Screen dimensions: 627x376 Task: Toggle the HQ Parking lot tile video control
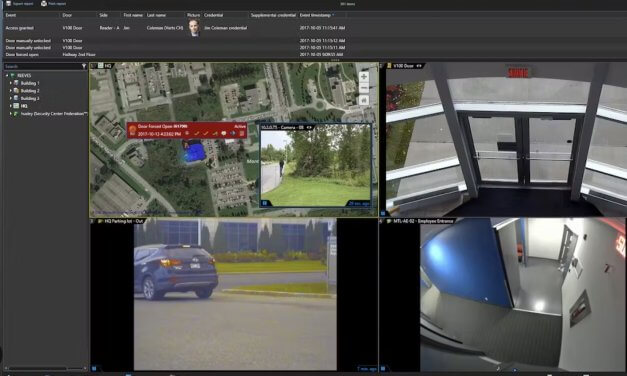coord(94,368)
